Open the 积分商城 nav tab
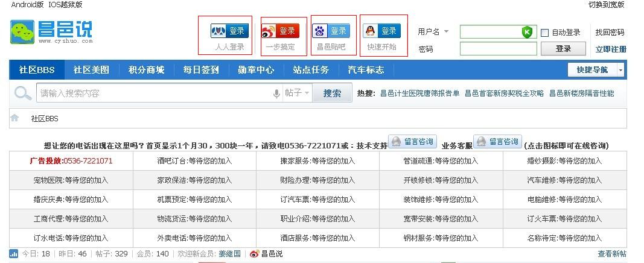The width and height of the screenshot is (644, 263). click(x=146, y=70)
